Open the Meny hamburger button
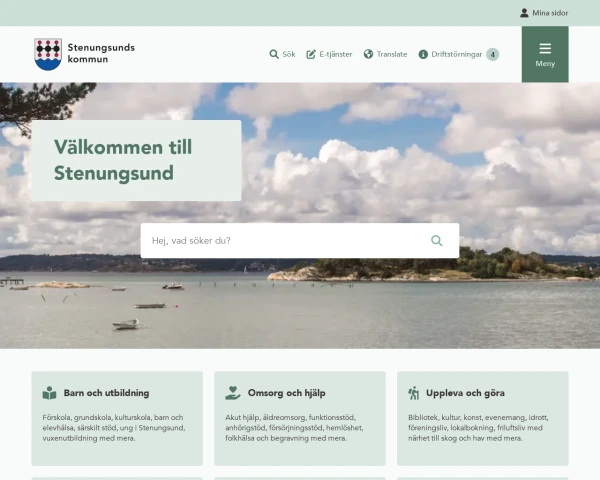 (545, 54)
